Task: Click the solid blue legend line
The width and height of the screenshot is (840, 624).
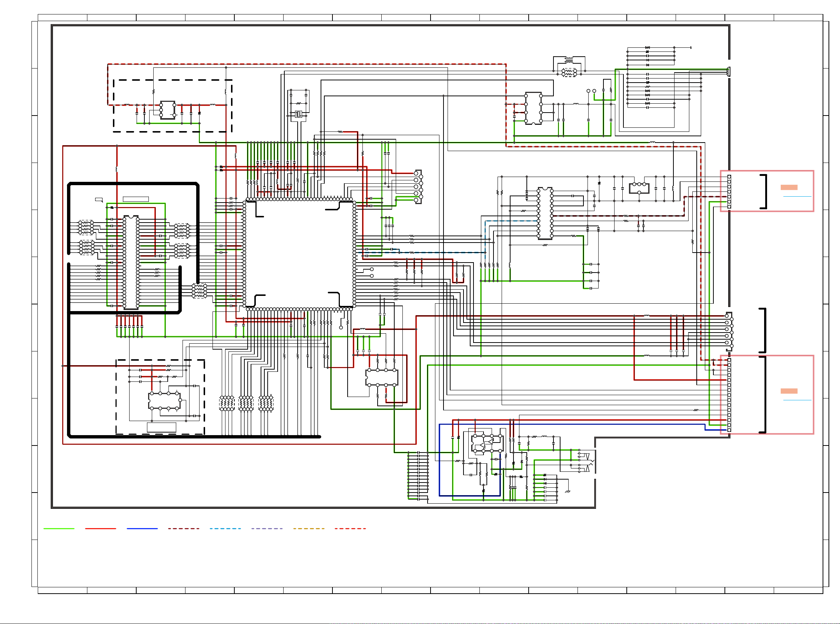Action: pyautogui.click(x=142, y=528)
